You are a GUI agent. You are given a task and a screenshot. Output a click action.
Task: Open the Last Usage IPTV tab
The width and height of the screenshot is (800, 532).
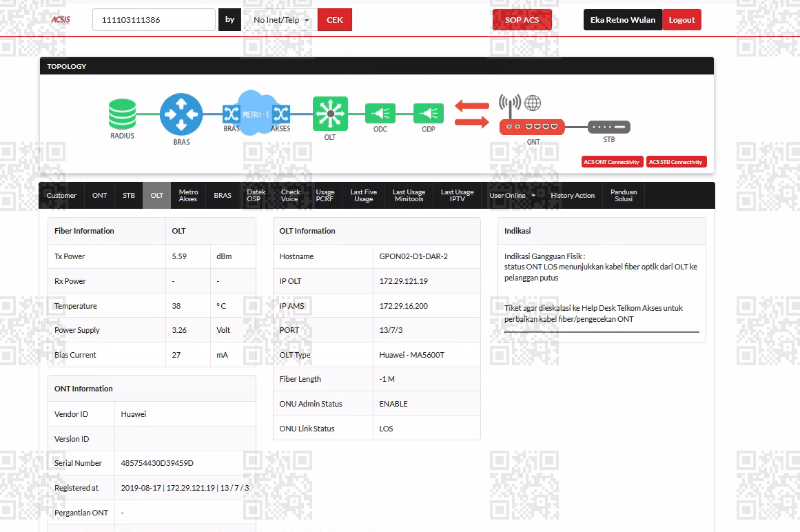(457, 195)
